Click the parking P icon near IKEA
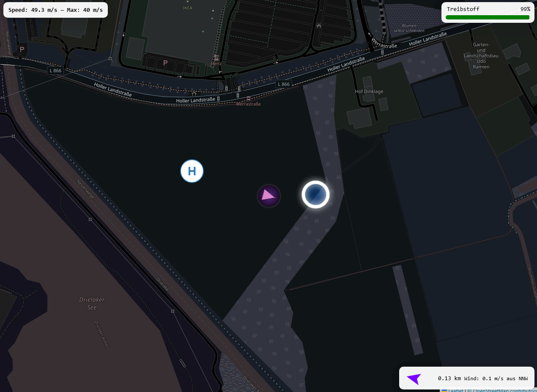 point(165,63)
